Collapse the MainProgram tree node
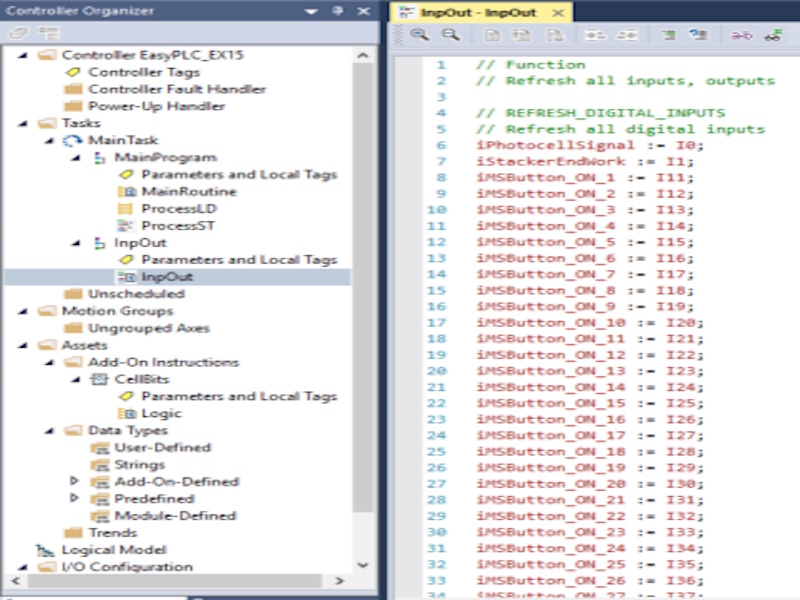This screenshot has height=600, width=800. 74,158
